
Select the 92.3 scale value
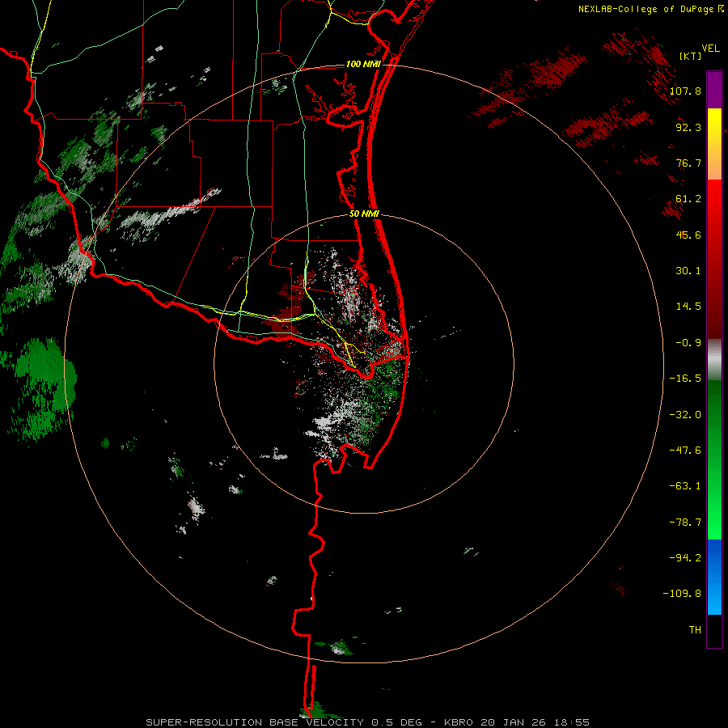tap(688, 127)
